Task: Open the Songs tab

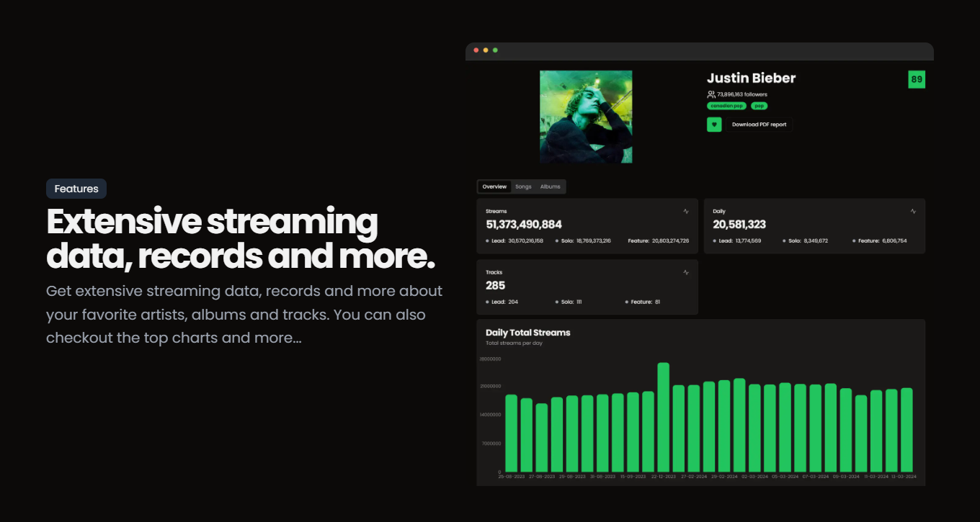Action: click(523, 186)
